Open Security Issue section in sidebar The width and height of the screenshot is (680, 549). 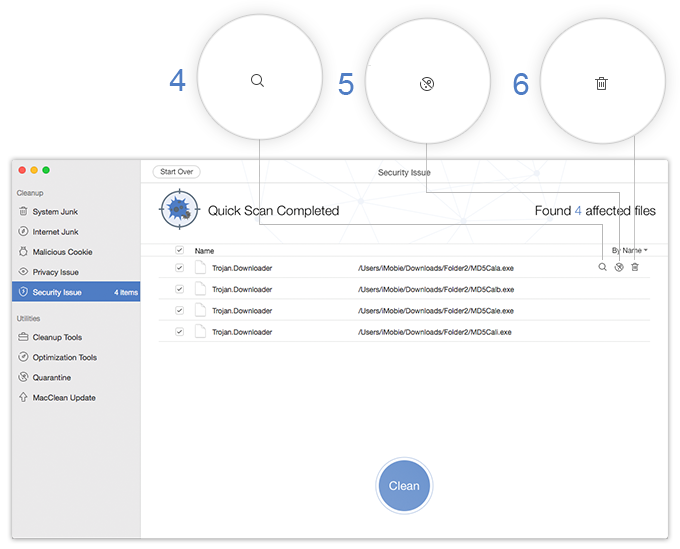pos(56,292)
